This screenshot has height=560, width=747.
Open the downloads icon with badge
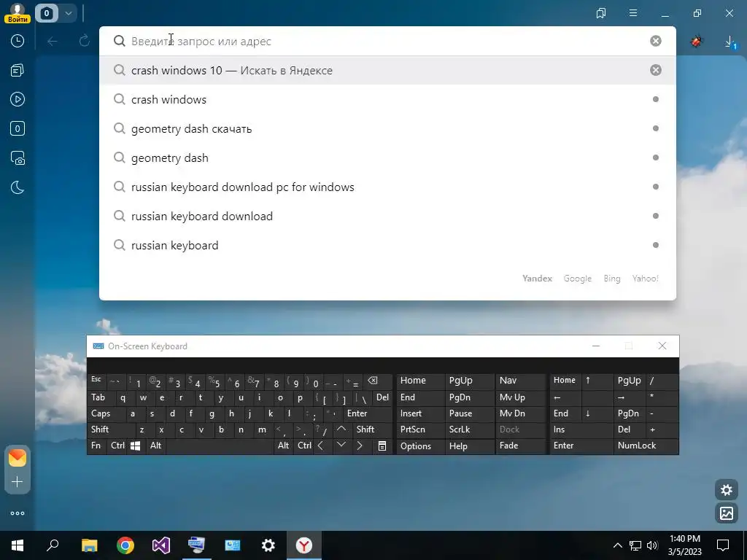(730, 42)
